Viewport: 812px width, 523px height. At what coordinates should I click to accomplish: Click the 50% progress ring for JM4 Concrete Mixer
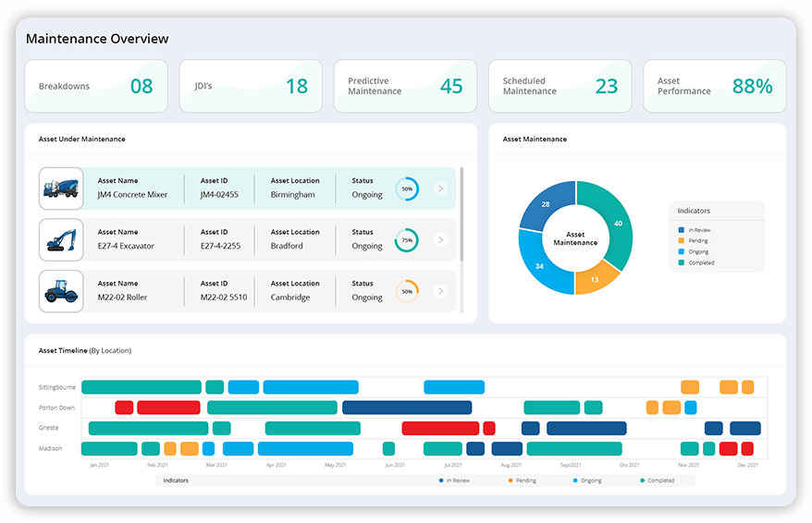(x=406, y=189)
